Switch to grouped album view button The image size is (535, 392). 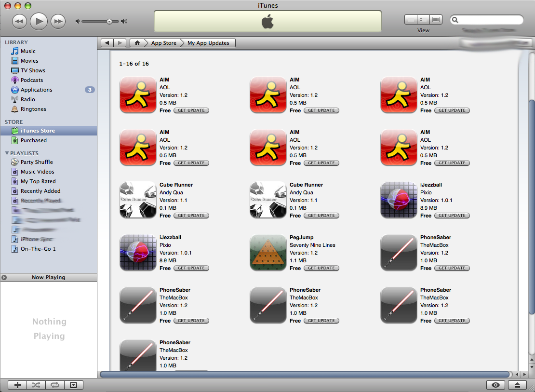[423, 20]
